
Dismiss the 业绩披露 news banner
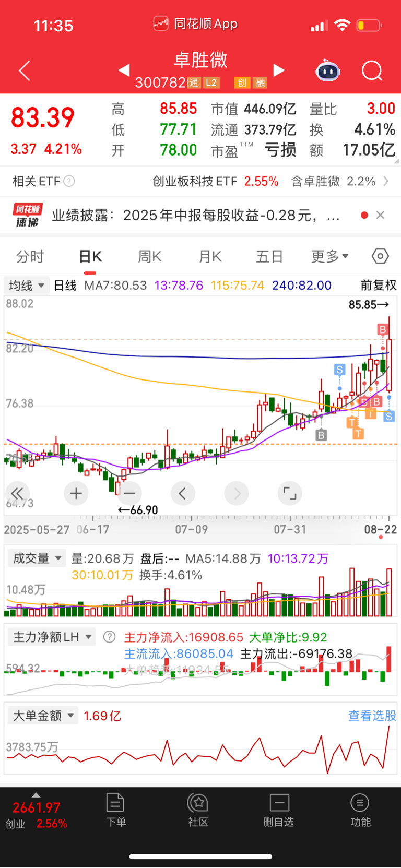pos(381,215)
